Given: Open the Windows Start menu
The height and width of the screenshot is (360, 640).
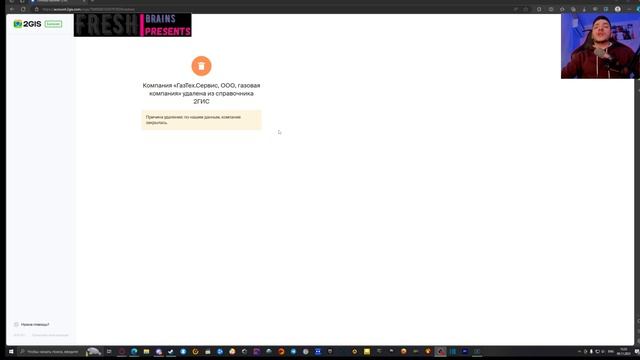Looking at the screenshot, I should pos(11,351).
